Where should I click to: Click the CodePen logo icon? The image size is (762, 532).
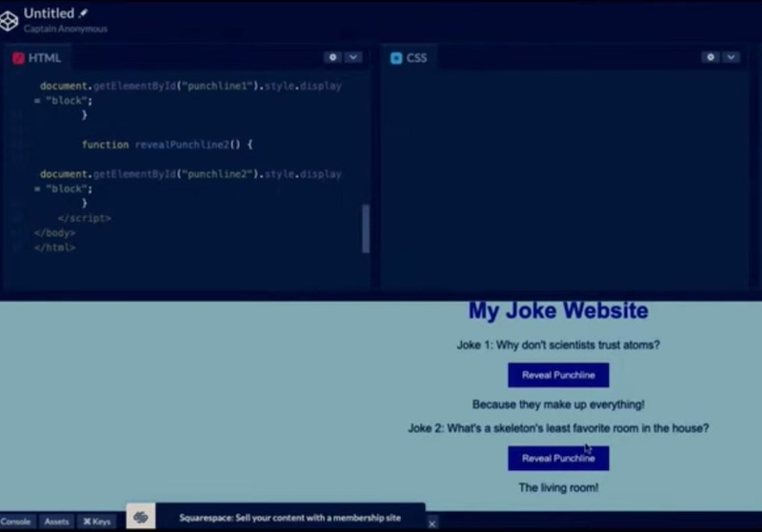tap(9, 21)
